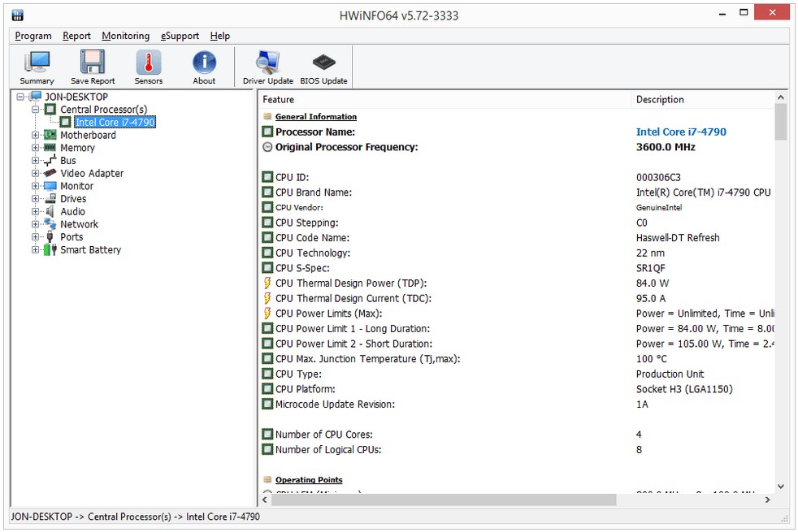The width and height of the screenshot is (798, 532).
Task: Click the Network tree icon
Action: click(x=50, y=224)
